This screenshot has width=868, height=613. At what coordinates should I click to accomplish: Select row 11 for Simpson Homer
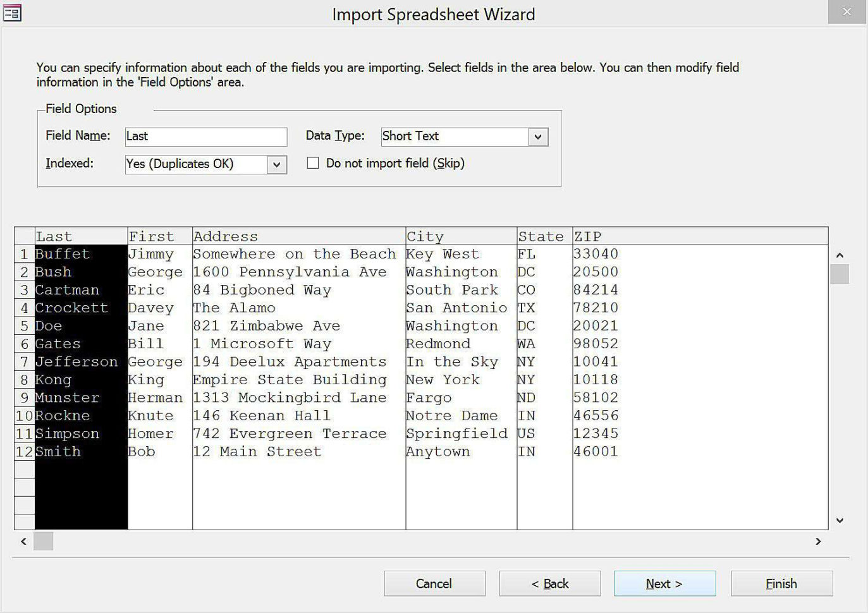click(x=23, y=434)
